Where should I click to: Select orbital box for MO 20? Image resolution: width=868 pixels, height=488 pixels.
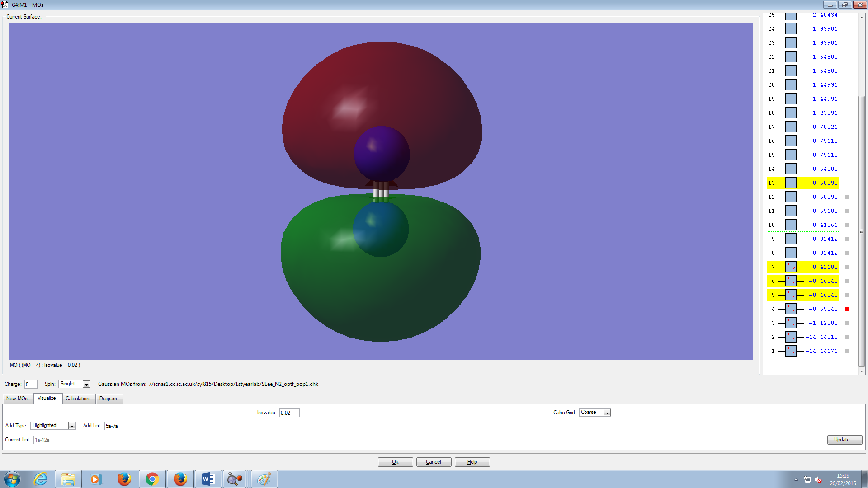coord(791,85)
